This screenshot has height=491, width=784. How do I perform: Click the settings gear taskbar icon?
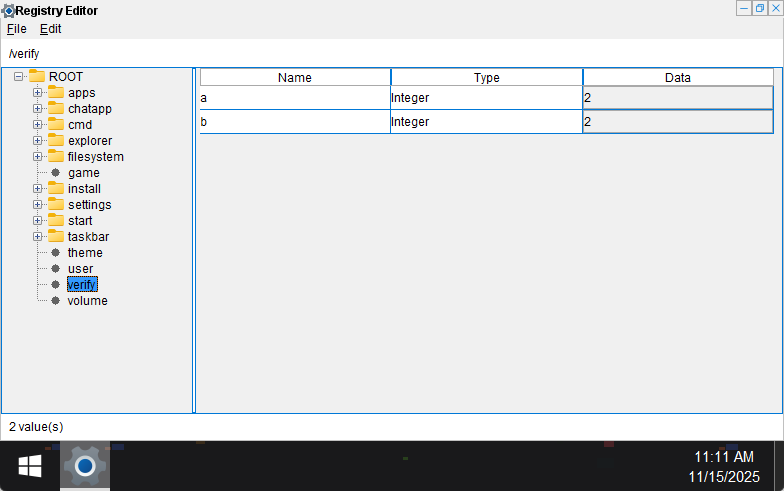(85, 466)
